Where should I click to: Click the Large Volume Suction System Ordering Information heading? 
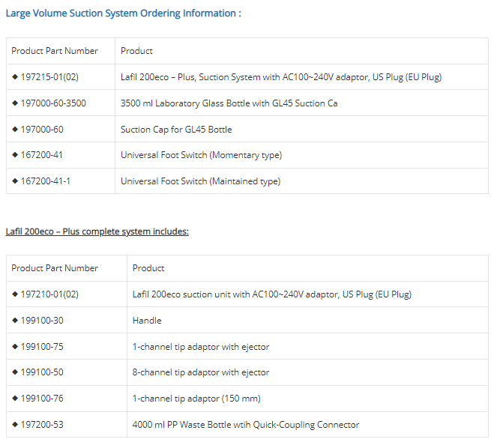click(x=124, y=13)
